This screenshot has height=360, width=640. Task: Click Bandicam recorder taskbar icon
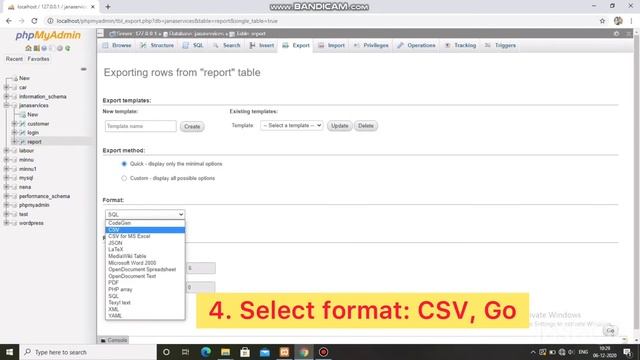[x=323, y=352]
